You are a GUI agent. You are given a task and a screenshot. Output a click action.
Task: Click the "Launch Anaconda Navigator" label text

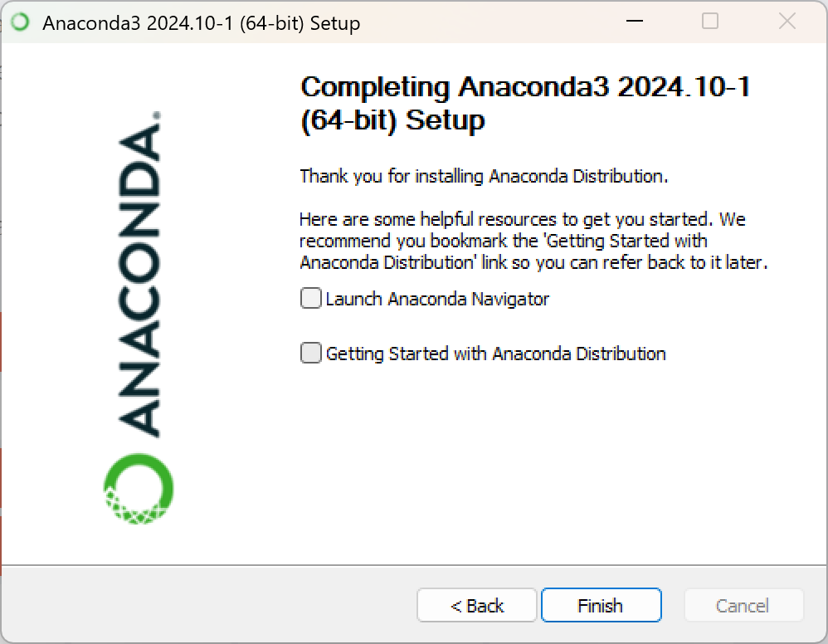pos(437,299)
